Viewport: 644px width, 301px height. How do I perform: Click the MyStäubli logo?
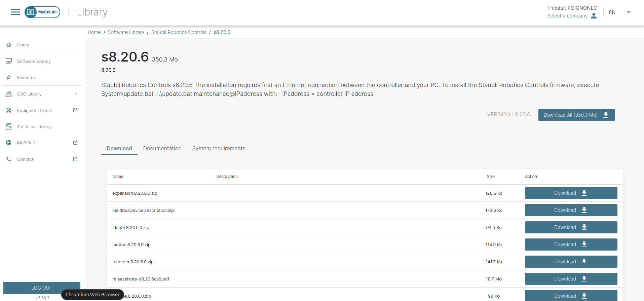click(42, 12)
